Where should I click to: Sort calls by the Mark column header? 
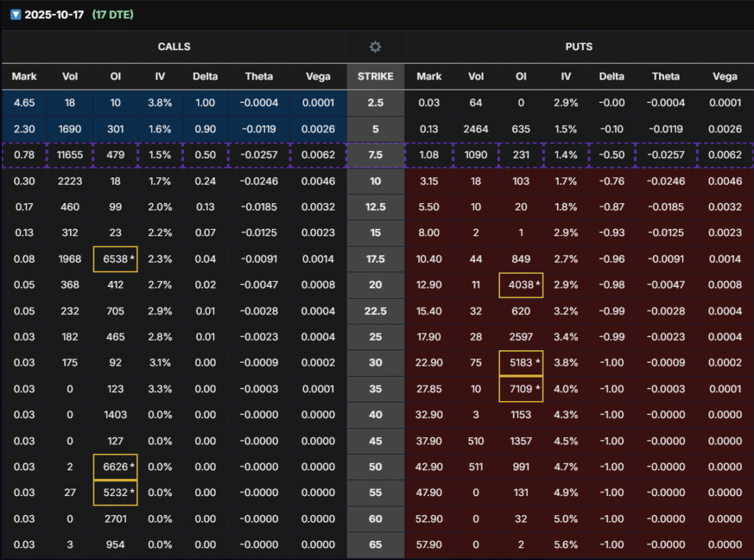(24, 77)
